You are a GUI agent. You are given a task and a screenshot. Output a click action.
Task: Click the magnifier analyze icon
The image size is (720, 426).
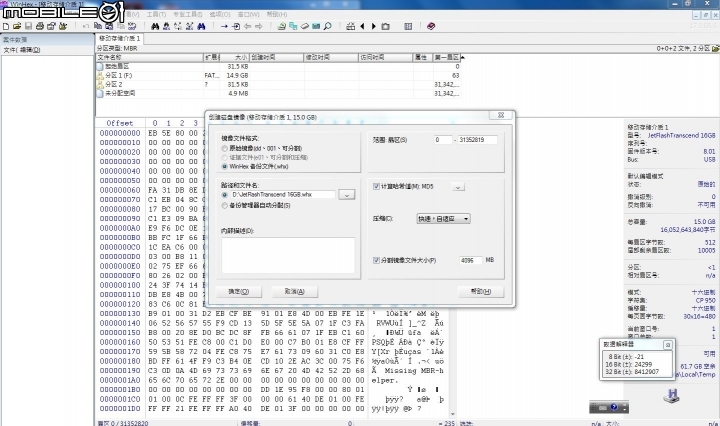(x=327, y=27)
